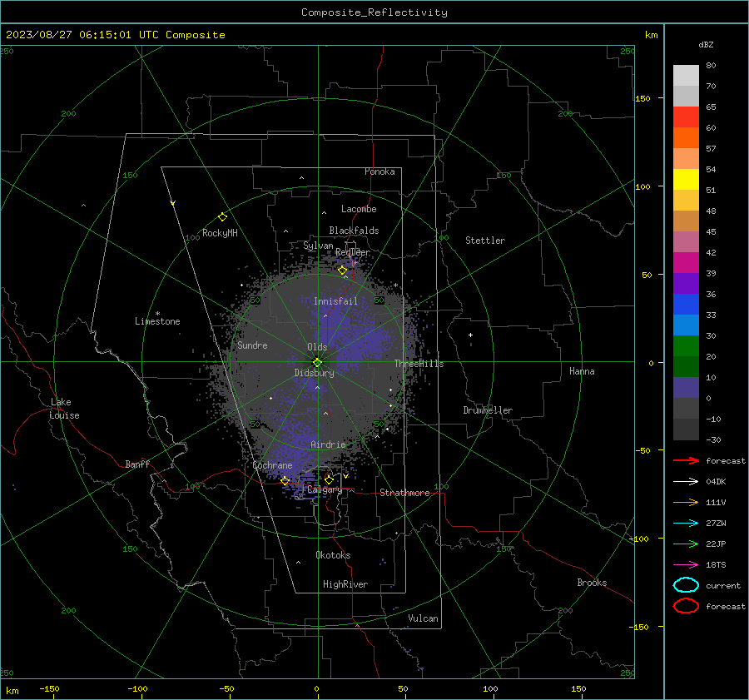Click the Okotoks town label
The image size is (749, 700).
(333, 555)
